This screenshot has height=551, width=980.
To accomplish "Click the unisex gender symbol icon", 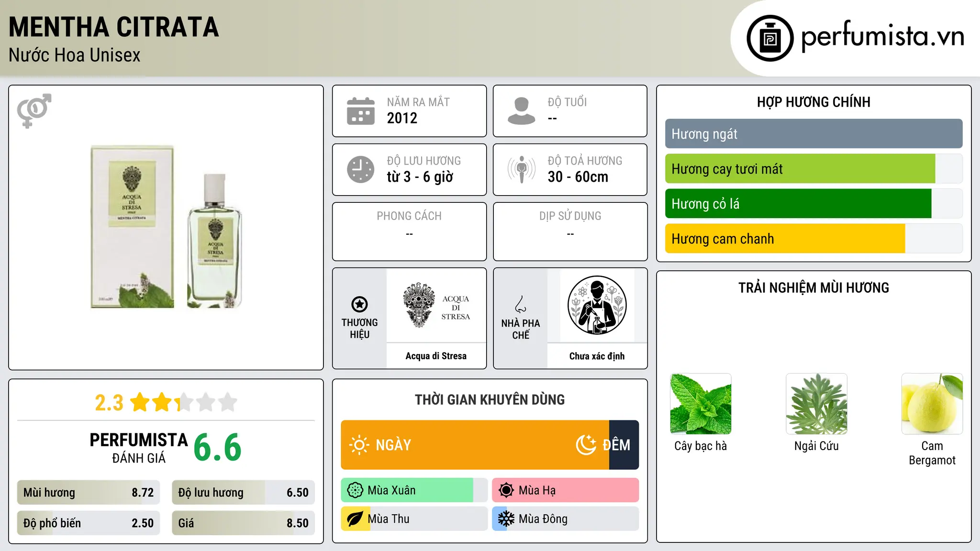I will pyautogui.click(x=34, y=110).
